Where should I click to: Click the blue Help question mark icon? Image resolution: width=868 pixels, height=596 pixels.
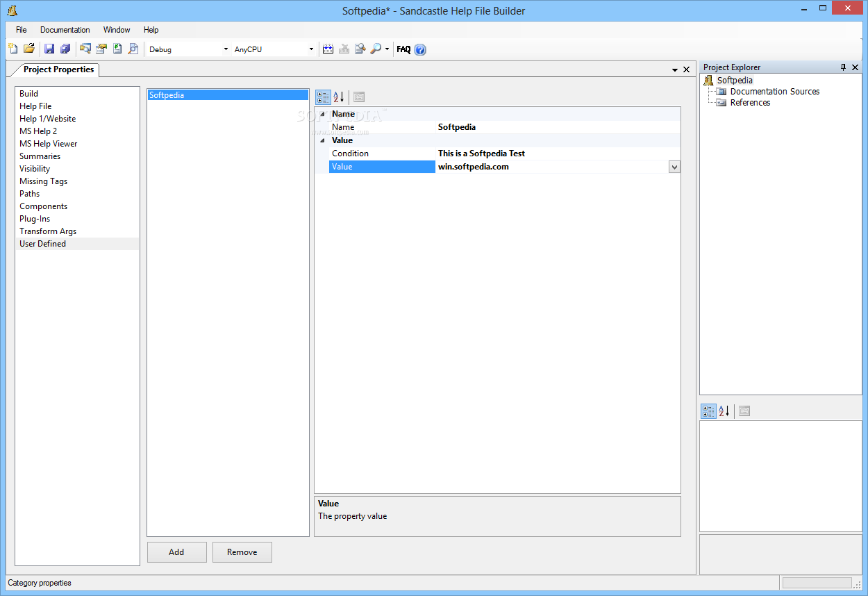(x=420, y=49)
